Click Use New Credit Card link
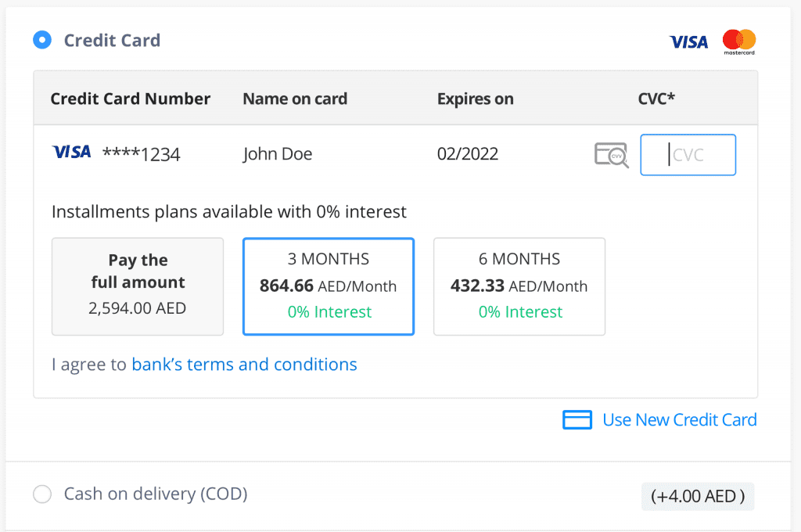This screenshot has height=532, width=801. tap(680, 419)
